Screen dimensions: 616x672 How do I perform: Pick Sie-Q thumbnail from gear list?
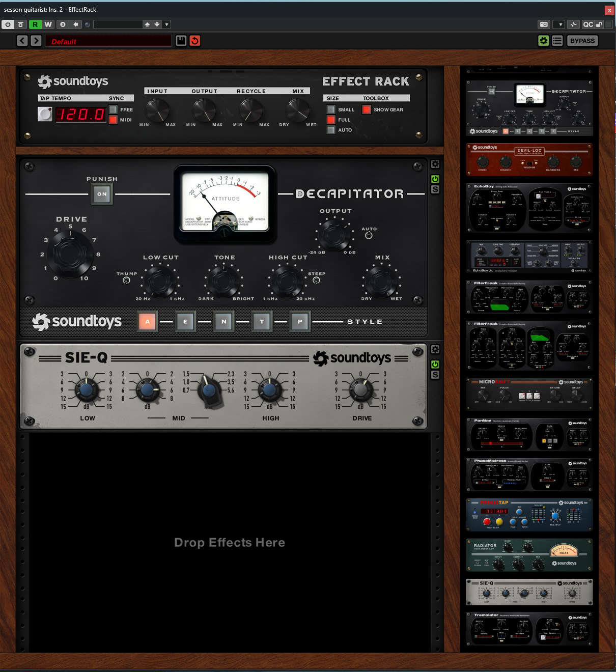[x=529, y=592]
